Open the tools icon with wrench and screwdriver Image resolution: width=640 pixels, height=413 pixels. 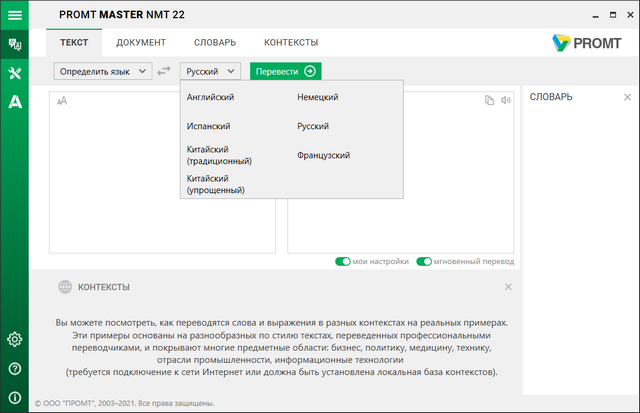14,73
